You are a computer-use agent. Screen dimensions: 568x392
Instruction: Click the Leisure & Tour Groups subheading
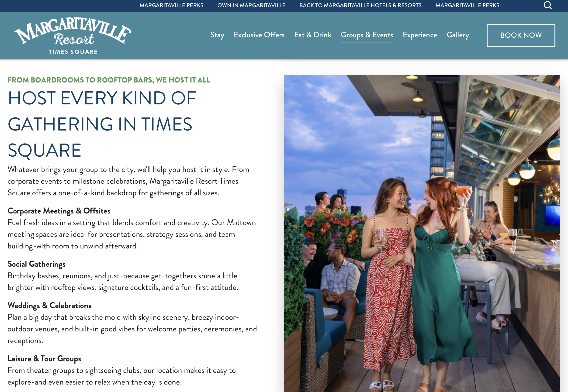click(44, 359)
